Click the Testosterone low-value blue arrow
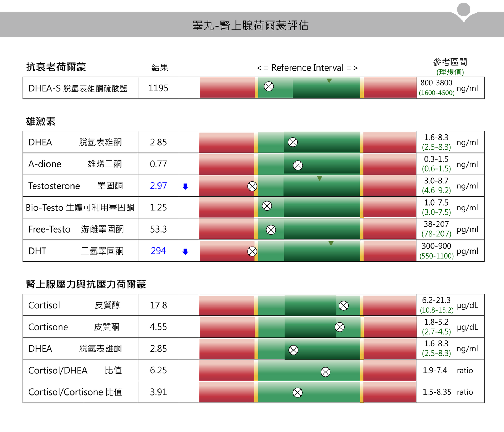Screen dimensions: 504x432 point(185,186)
